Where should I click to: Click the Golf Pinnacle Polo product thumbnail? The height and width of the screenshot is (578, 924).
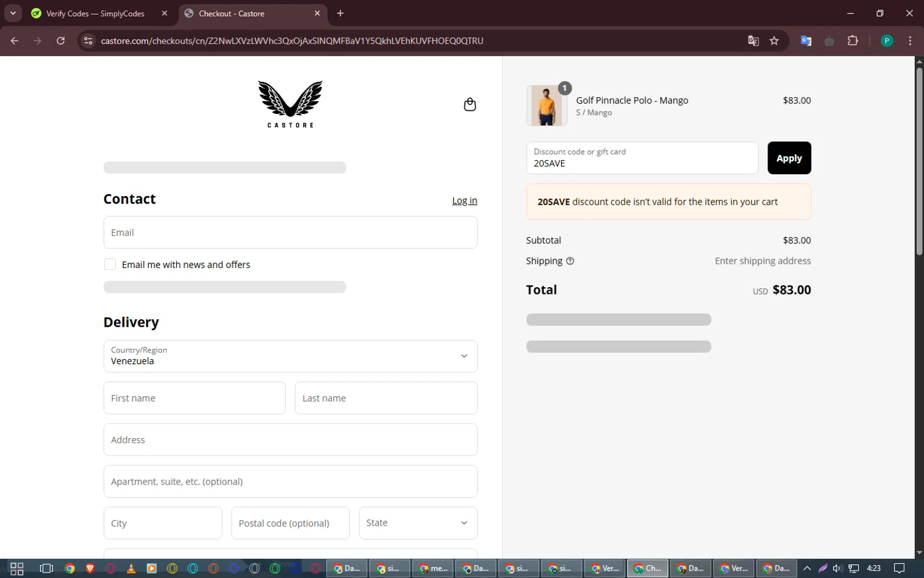click(547, 105)
